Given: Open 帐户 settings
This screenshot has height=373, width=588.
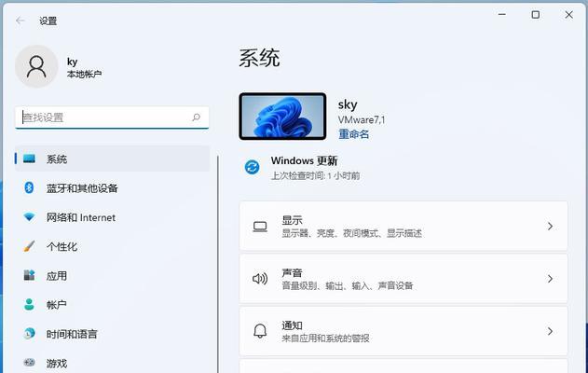Looking at the screenshot, I should (x=112, y=305).
